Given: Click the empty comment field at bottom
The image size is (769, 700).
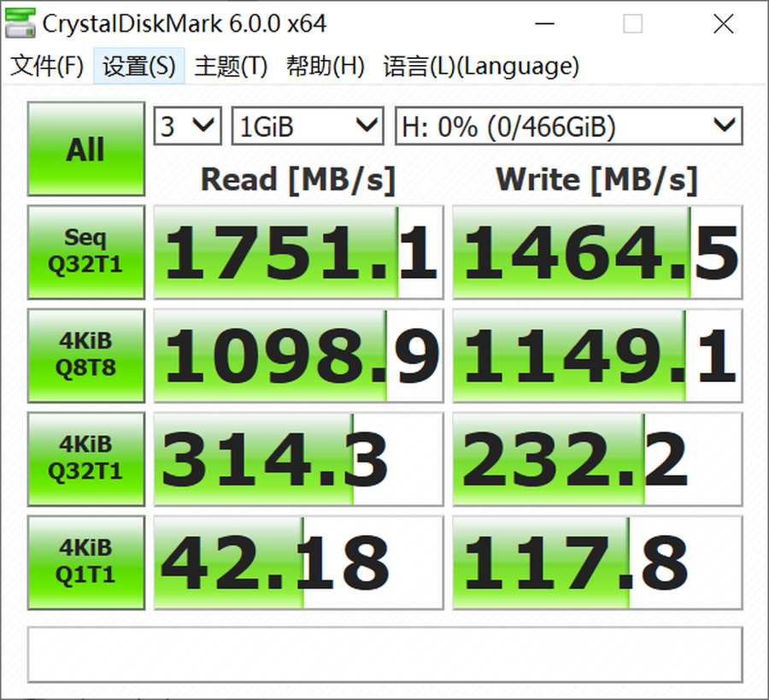Looking at the screenshot, I should pos(384,655).
